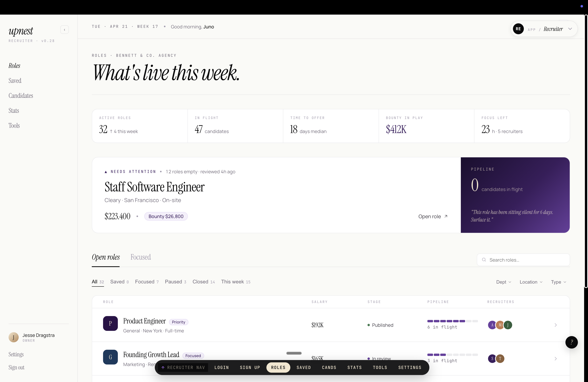Click the Open role arrow icon
This screenshot has width=588, height=382.
[446, 216]
